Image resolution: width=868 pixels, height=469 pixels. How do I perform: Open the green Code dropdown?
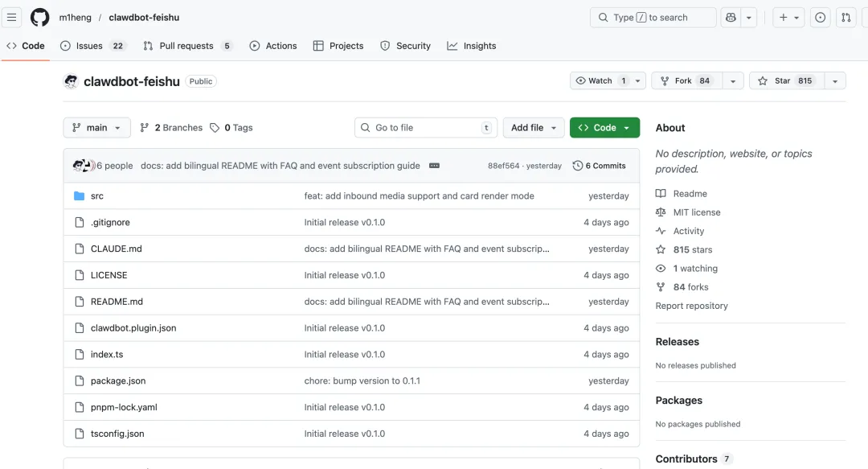click(x=604, y=127)
